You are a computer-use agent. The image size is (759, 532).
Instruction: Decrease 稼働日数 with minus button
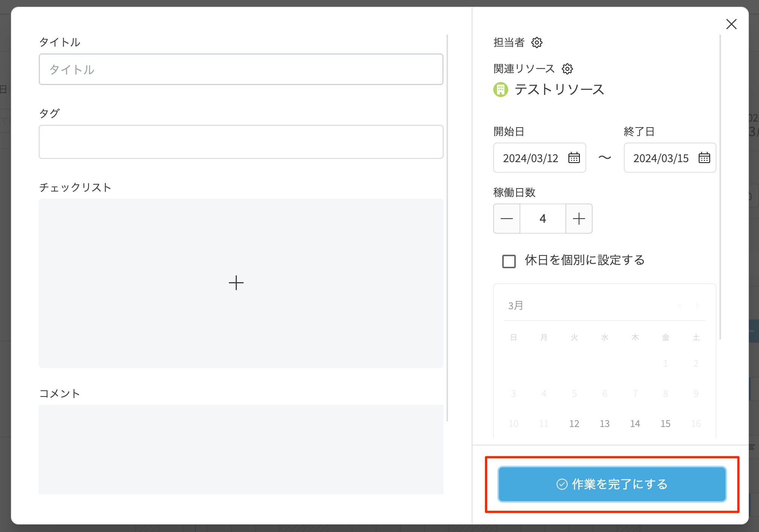(507, 219)
